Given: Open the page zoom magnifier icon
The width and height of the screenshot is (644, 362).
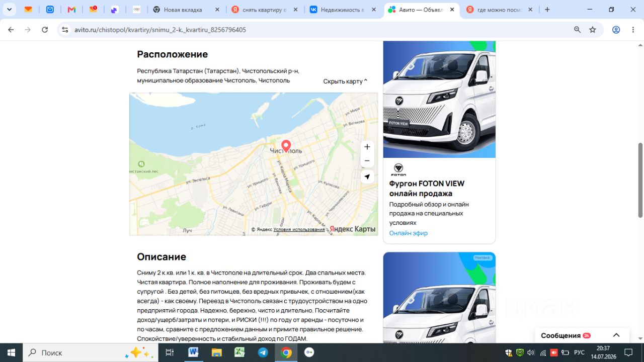Looking at the screenshot, I should pyautogui.click(x=578, y=30).
